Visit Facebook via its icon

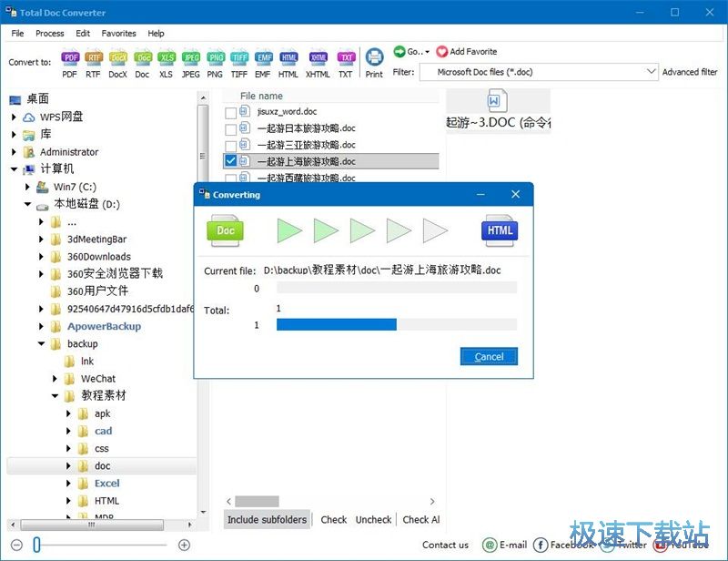541,545
